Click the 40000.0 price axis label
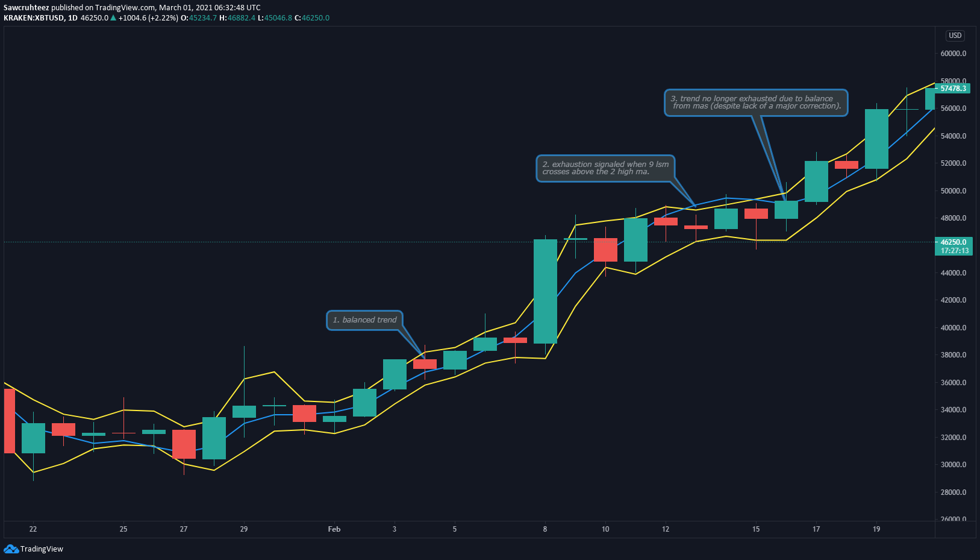 coord(953,328)
